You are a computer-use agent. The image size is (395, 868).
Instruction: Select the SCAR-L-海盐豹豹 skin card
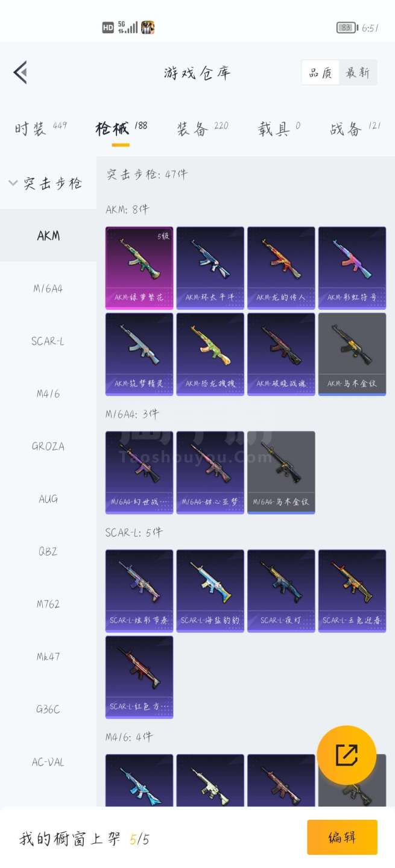coord(210,591)
